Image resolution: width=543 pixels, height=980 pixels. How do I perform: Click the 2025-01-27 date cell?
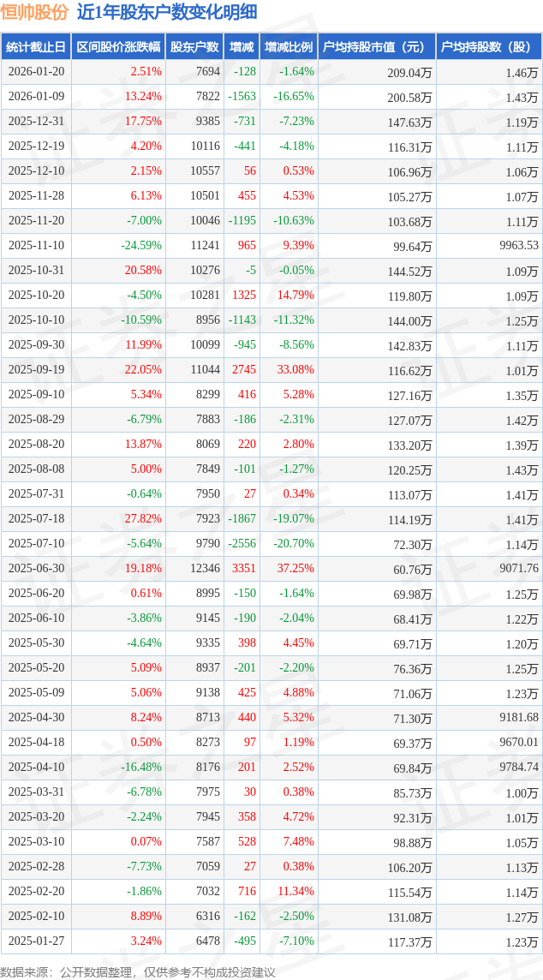[36, 941]
